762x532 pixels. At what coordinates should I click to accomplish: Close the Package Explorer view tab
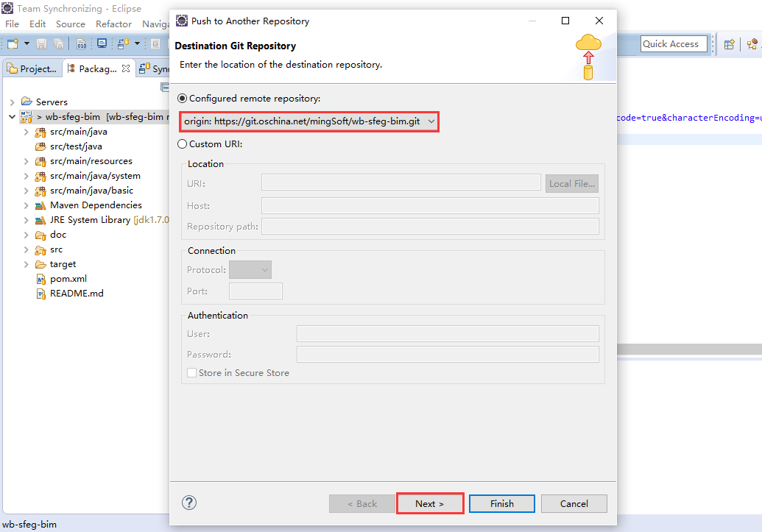(126, 68)
